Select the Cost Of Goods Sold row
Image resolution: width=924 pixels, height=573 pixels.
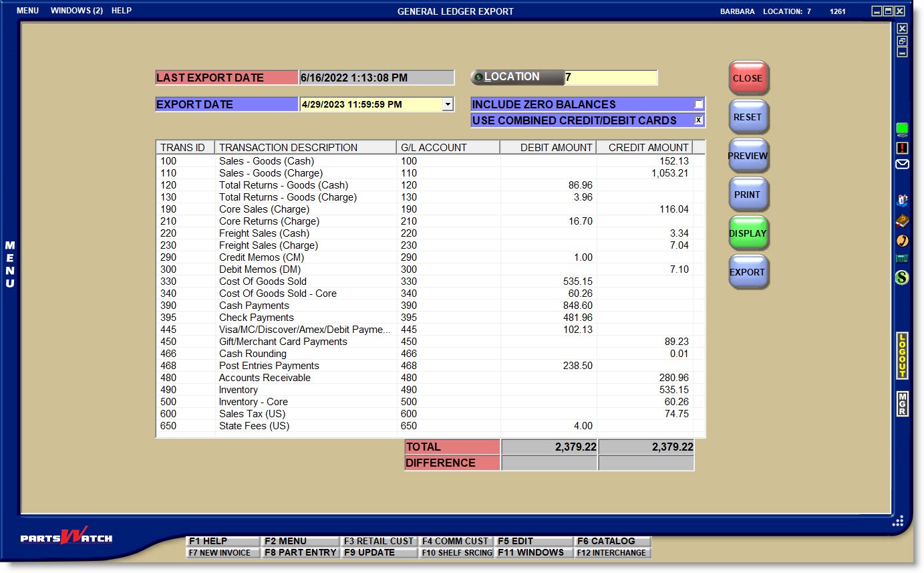[262, 281]
